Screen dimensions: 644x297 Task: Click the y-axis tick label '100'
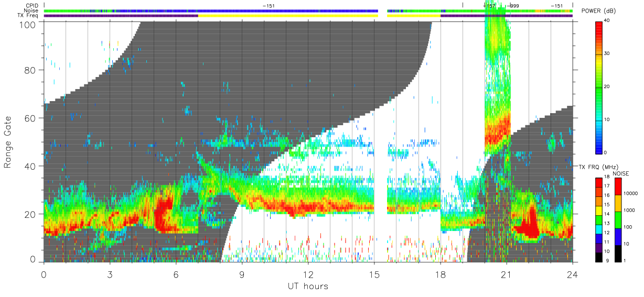click(28, 24)
